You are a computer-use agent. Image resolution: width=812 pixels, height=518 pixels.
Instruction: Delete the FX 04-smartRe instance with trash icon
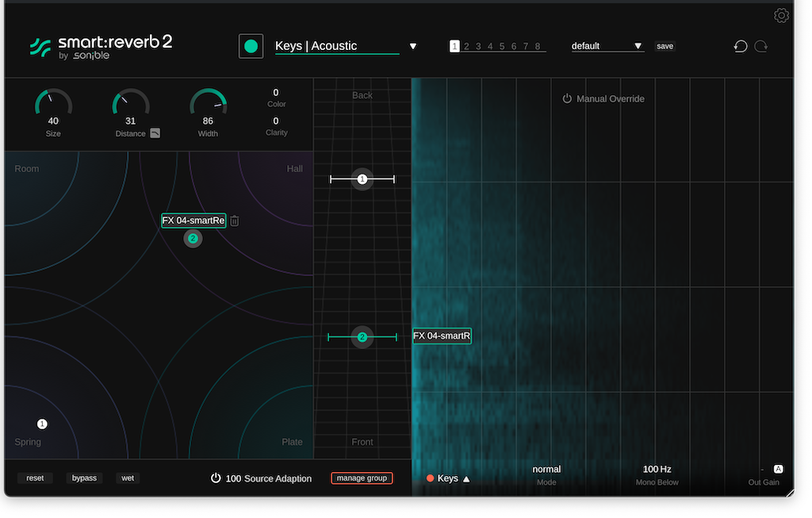point(235,221)
